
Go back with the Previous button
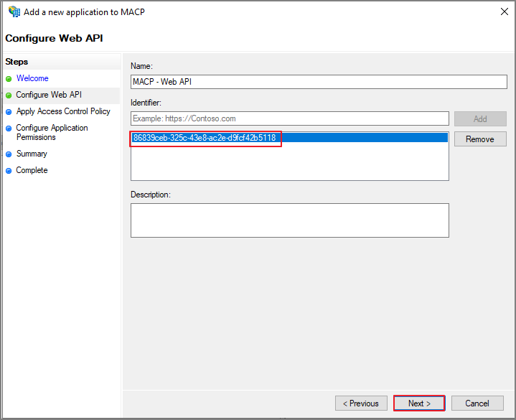[361, 403]
